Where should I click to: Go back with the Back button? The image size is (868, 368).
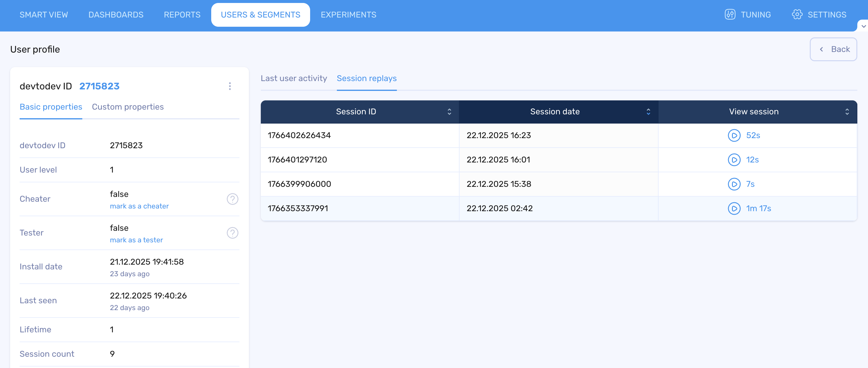click(833, 49)
